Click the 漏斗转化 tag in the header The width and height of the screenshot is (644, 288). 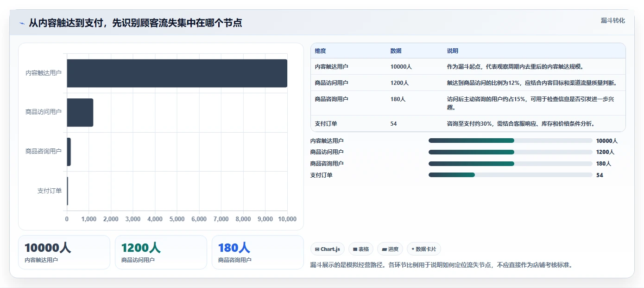(612, 20)
